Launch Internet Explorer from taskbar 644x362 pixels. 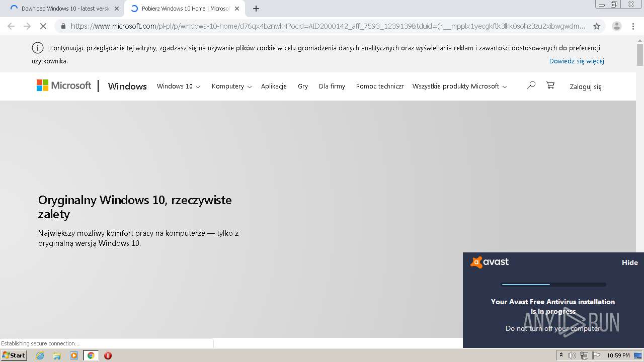[x=40, y=355]
